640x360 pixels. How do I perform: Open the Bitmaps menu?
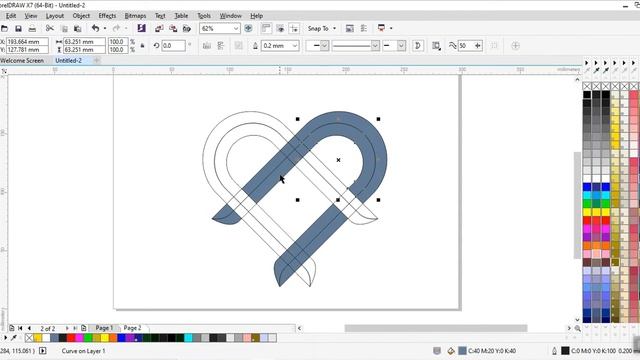tap(135, 16)
